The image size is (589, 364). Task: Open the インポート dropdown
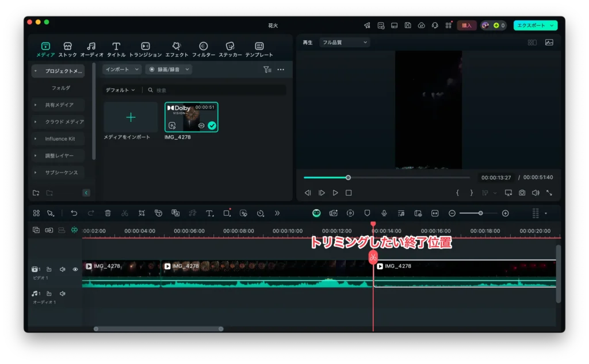tap(122, 70)
